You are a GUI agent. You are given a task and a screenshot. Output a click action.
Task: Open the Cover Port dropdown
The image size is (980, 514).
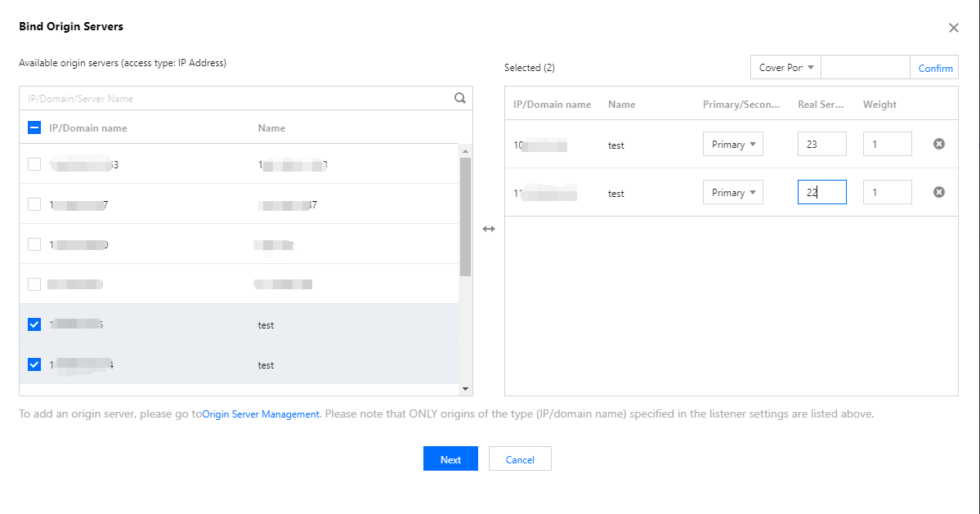click(x=785, y=68)
